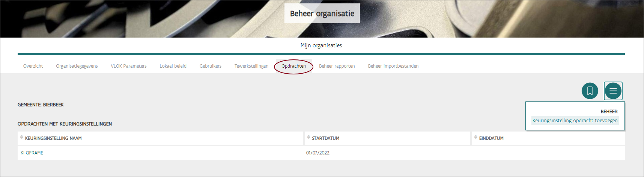Open the hamburger menu button
Viewport: 644px width, 177px height.
tap(613, 91)
